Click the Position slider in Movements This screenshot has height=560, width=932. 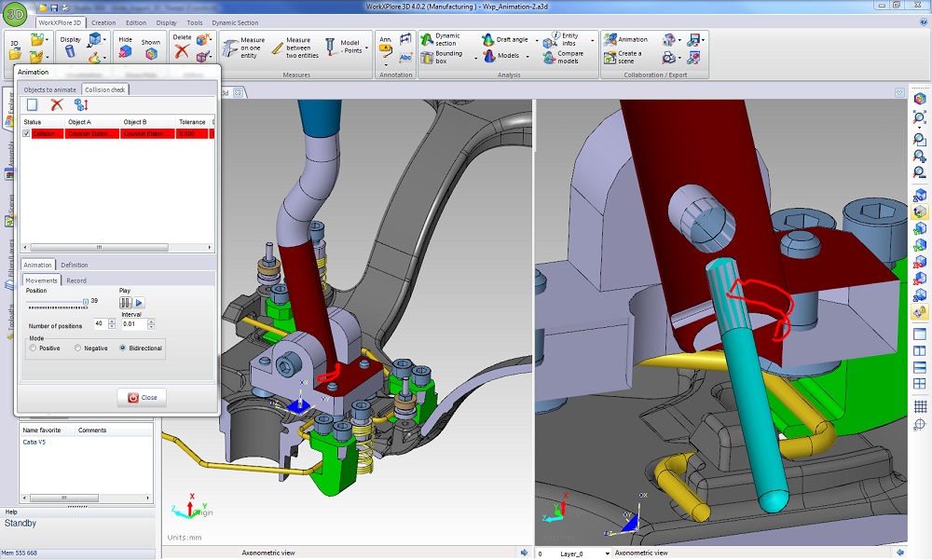click(x=56, y=302)
